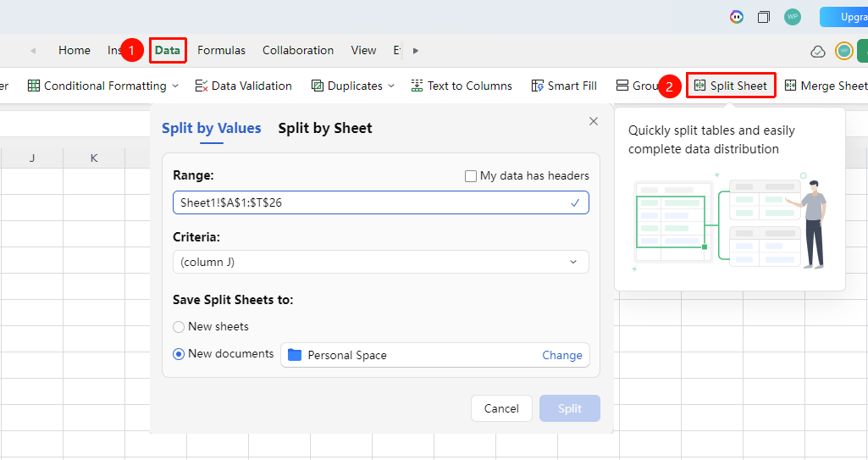The image size is (868, 460).
Task: Click the Split button
Action: (x=570, y=408)
